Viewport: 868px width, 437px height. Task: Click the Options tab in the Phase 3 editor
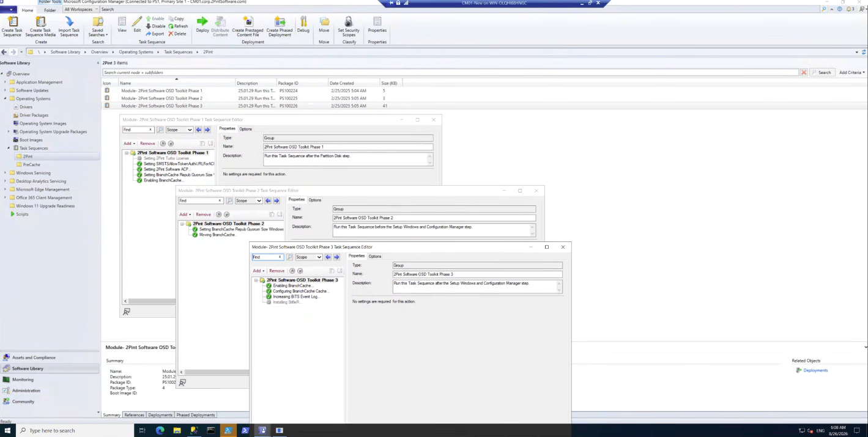[x=375, y=256]
